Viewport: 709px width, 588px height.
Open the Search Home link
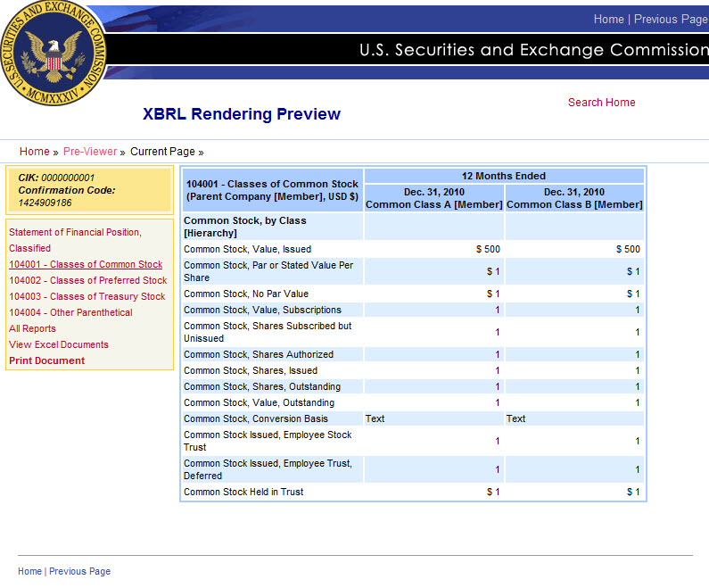click(x=601, y=103)
